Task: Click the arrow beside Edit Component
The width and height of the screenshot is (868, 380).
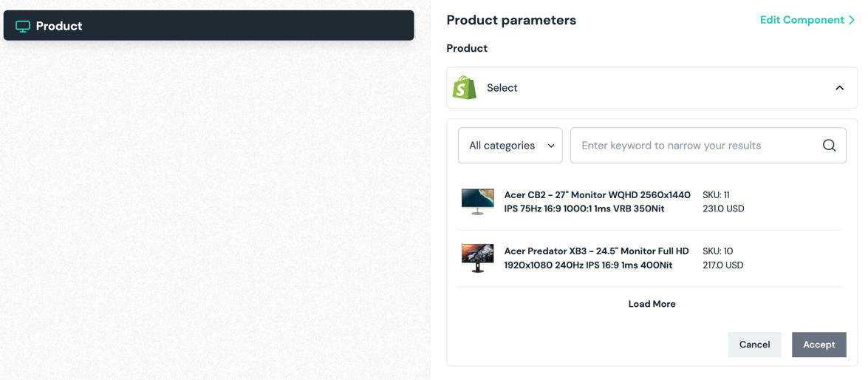Action: [852, 20]
